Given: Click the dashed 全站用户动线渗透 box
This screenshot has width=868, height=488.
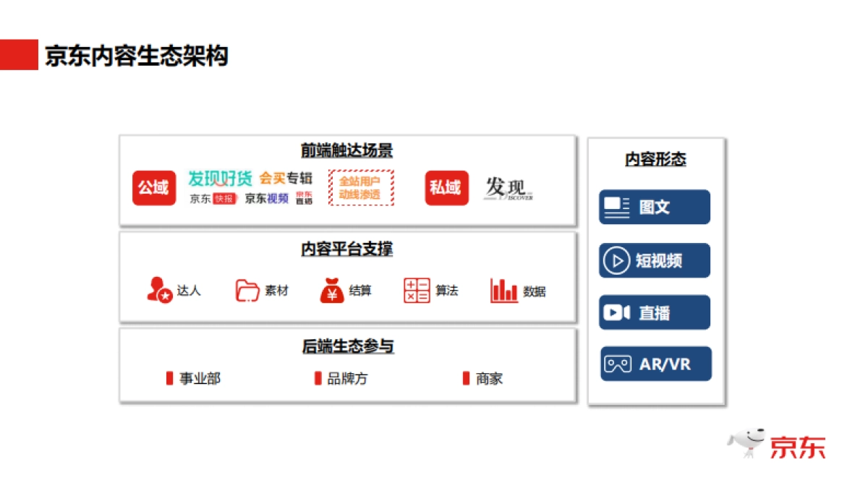Looking at the screenshot, I should tap(361, 188).
